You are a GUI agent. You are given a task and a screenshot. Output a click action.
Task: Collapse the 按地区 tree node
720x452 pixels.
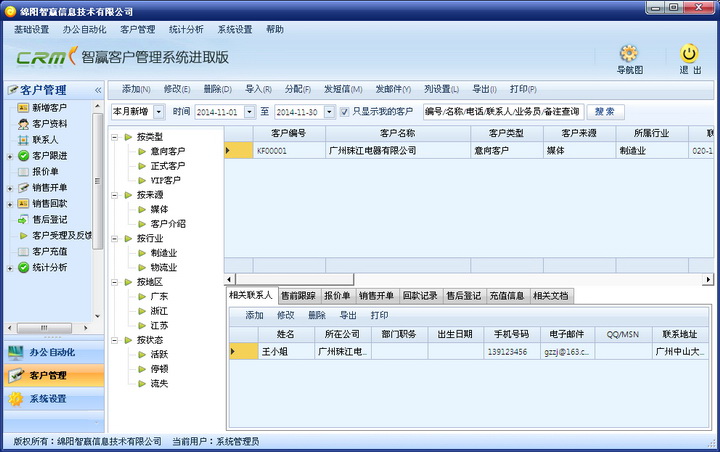tap(114, 282)
